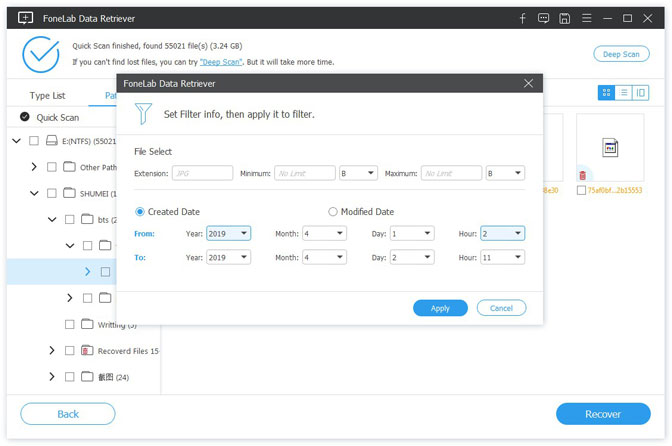This screenshot has width=672, height=446.
Task: Click the Recover button
Action: click(603, 414)
